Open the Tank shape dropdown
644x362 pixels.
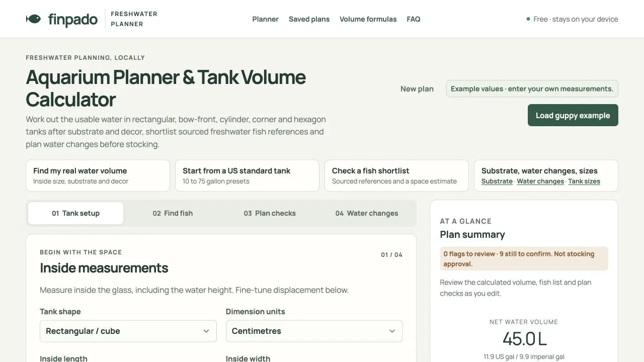coord(128,331)
